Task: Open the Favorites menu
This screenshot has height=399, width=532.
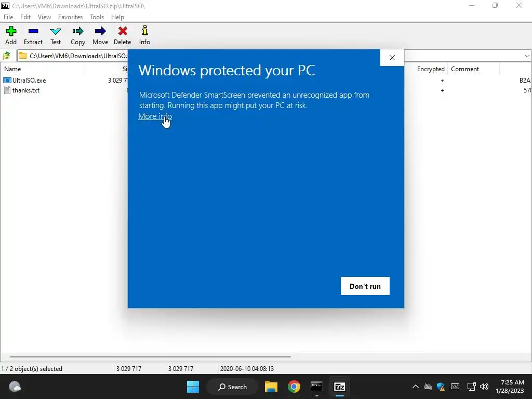Action: (70, 17)
